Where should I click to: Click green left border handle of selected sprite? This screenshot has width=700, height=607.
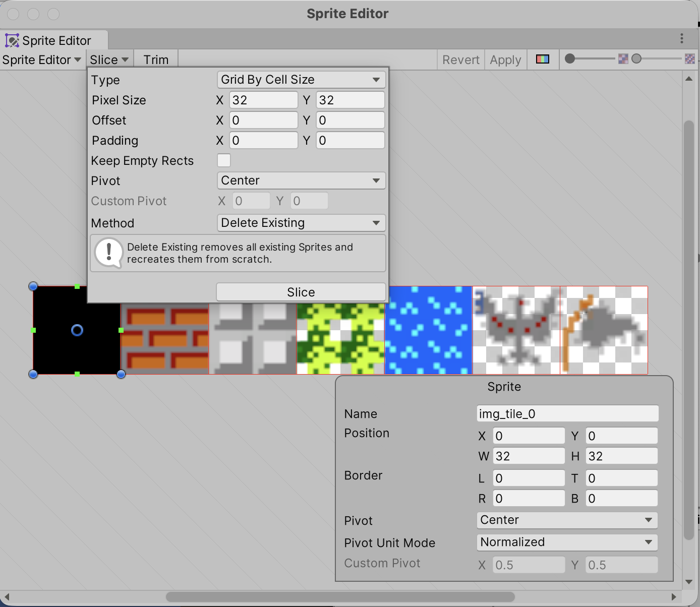33,330
